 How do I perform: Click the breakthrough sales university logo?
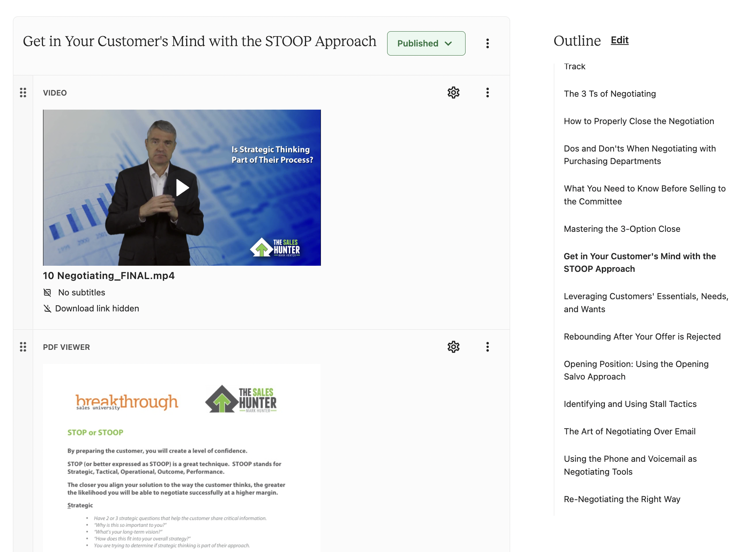127,402
